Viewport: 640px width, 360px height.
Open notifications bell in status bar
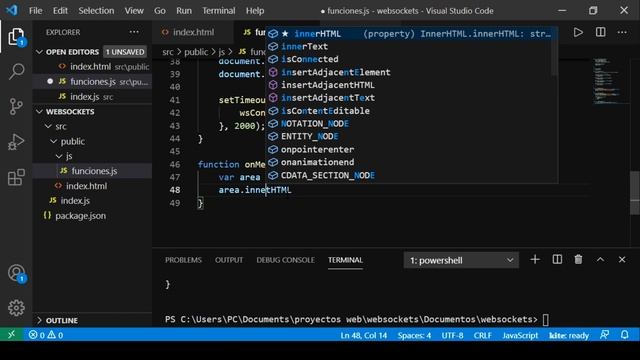pyautogui.click(x=624, y=335)
